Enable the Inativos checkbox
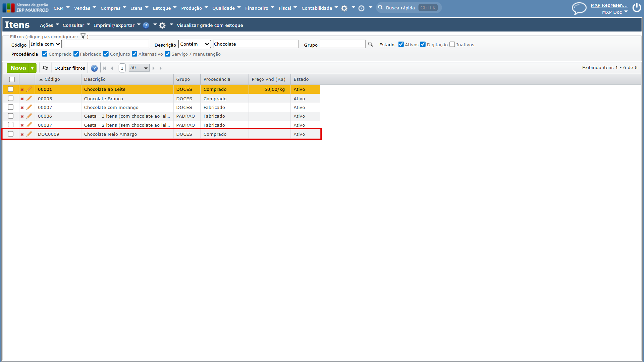 click(452, 44)
